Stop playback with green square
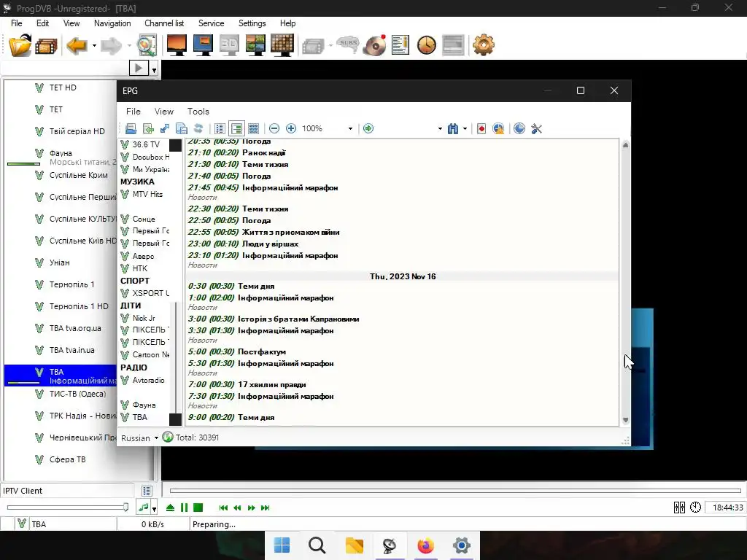The width and height of the screenshot is (747, 560). coord(198,507)
